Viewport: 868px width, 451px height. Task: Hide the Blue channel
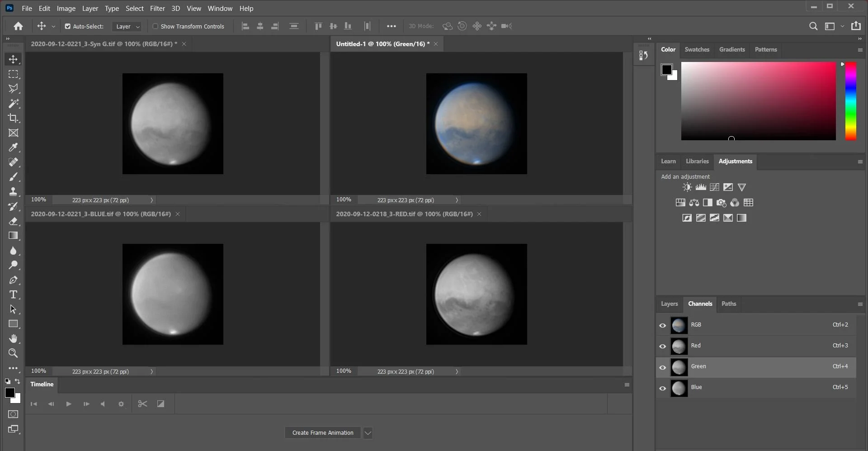663,388
